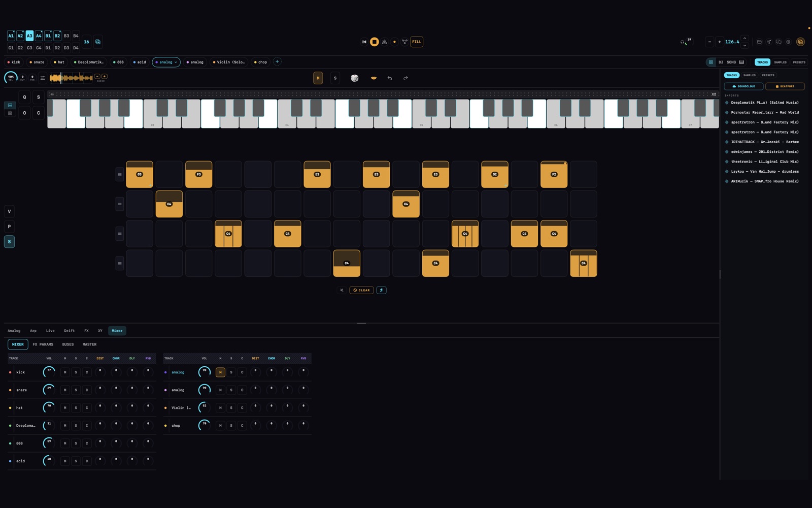Open track settings sliders icon beside waveform
Screen dimensions: 812x508
coord(43,78)
